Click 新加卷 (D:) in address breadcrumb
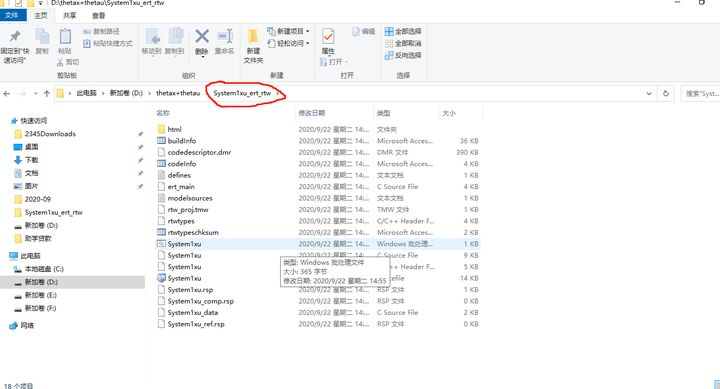 pos(126,93)
